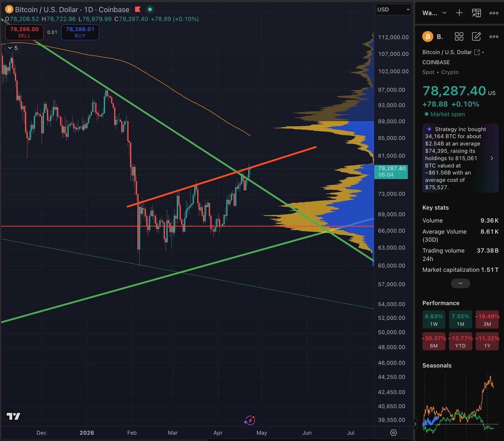This screenshot has height=441, width=504.
Task: Click the orange Bitcoin logo in the details panel
Action: coord(428,37)
